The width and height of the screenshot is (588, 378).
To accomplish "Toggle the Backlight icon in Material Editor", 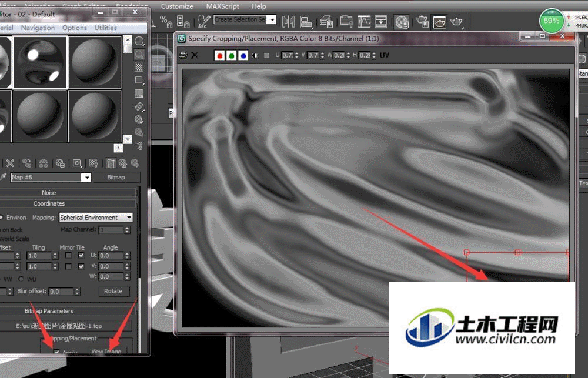I will click(139, 54).
